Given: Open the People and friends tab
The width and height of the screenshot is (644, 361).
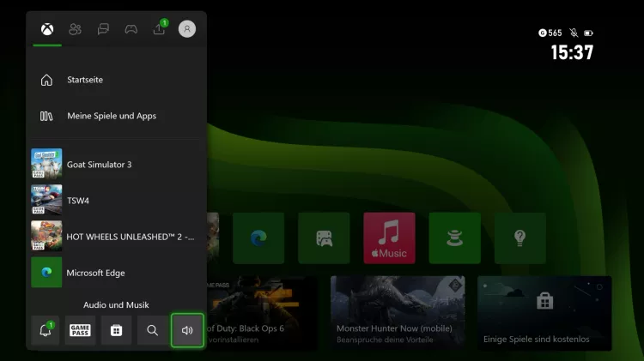Looking at the screenshot, I should [76, 29].
